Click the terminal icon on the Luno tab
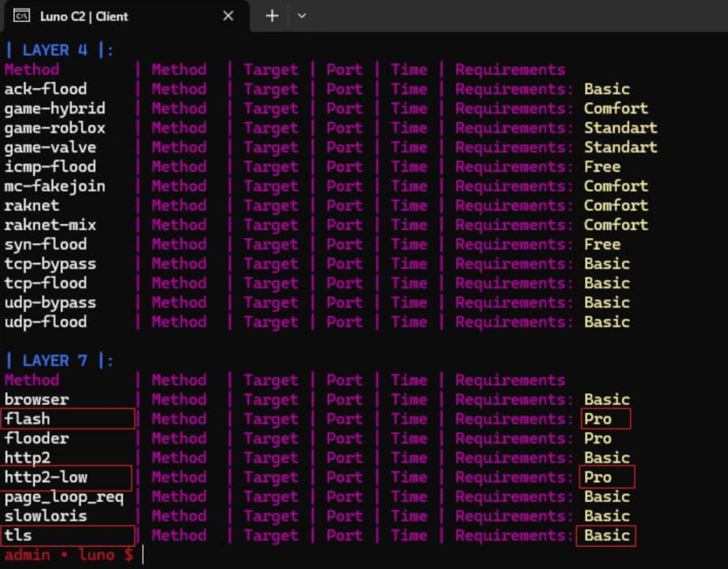Image resolution: width=728 pixels, height=569 pixels. tap(21, 16)
